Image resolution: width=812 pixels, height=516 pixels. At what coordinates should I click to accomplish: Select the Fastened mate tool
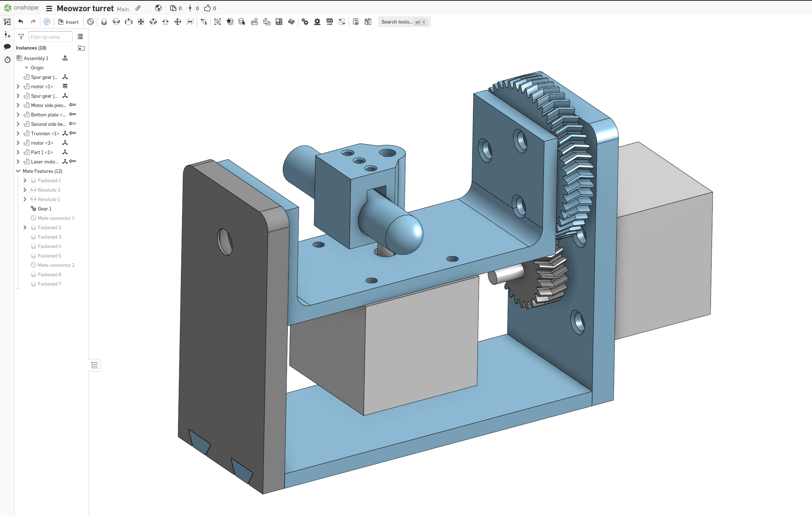(x=104, y=22)
